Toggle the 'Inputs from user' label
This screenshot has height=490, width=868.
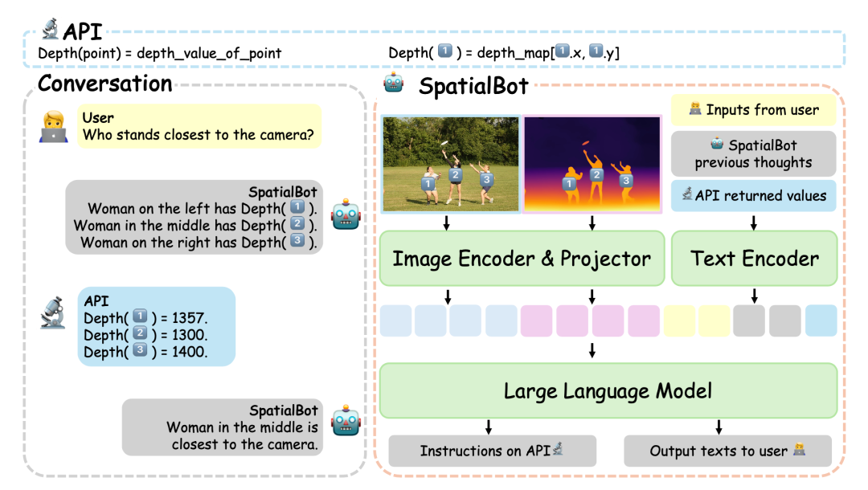pyautogui.click(x=753, y=109)
